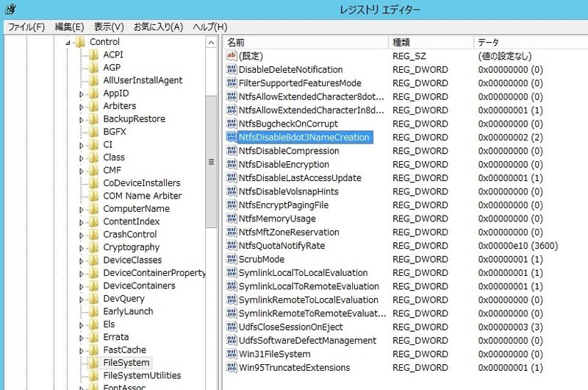Select the ContentIndex key
This screenshot has height=390, width=588.
(132, 221)
